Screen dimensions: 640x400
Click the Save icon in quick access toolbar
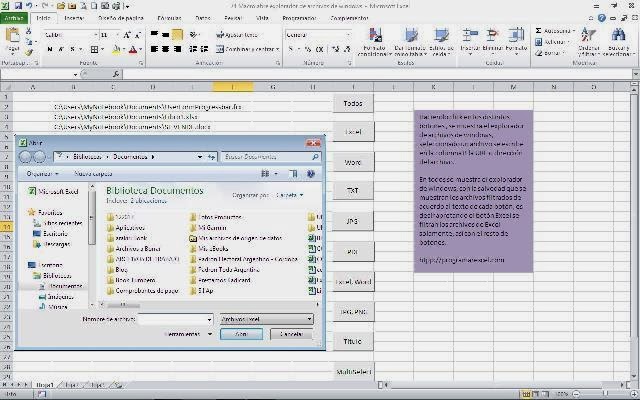click(x=18, y=6)
